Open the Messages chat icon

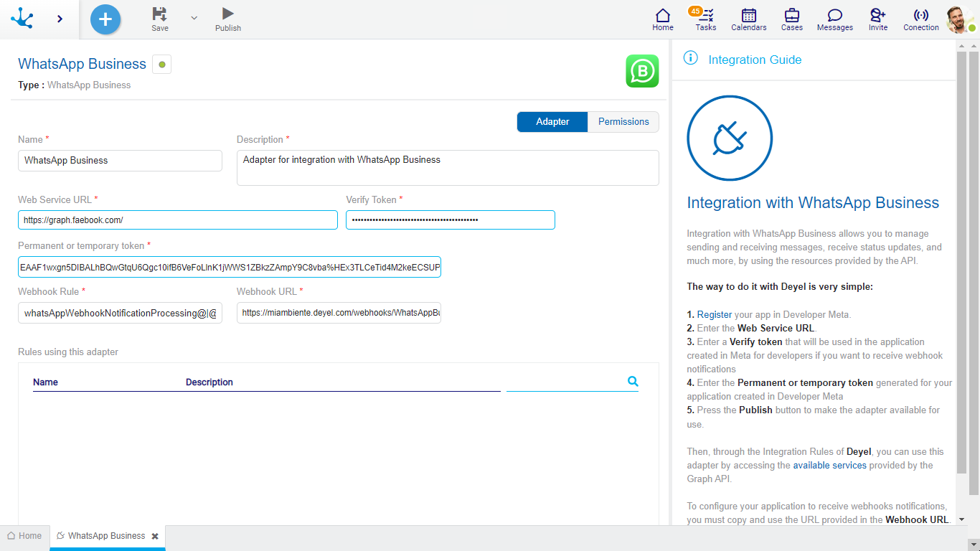tap(834, 16)
